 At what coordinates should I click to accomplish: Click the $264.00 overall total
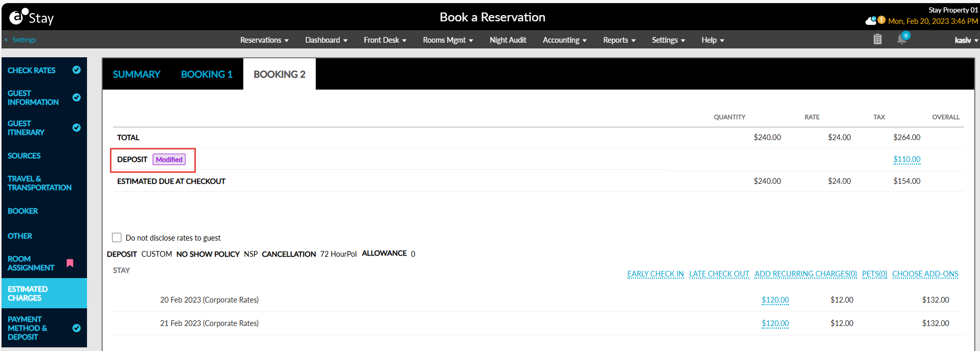pyautogui.click(x=907, y=137)
